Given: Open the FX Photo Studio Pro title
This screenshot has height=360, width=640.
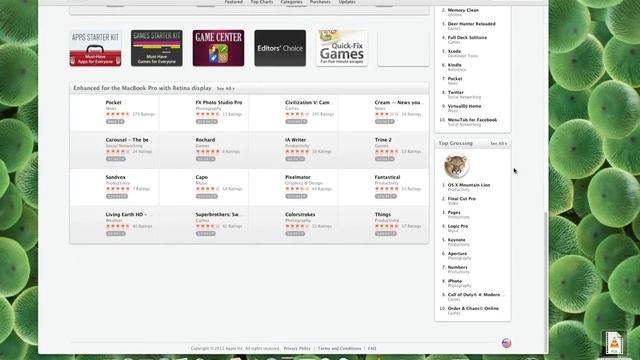Looking at the screenshot, I should click(x=219, y=102).
